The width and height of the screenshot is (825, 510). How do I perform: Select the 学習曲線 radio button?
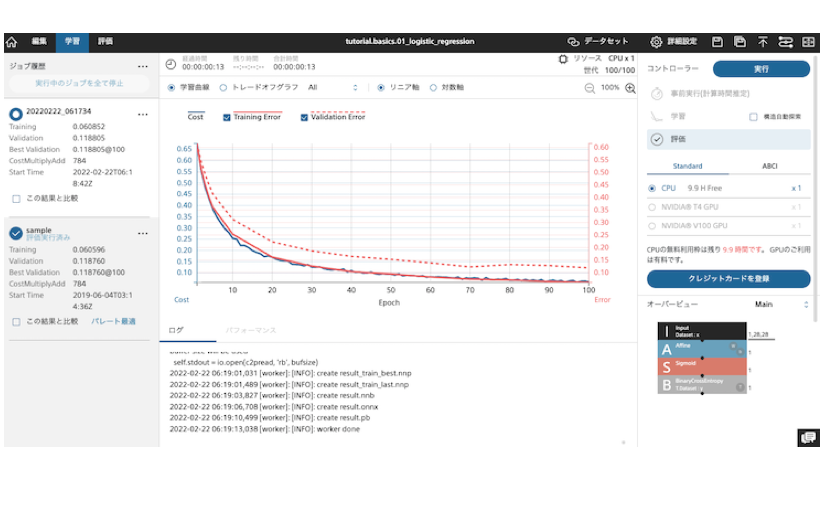coord(171,87)
